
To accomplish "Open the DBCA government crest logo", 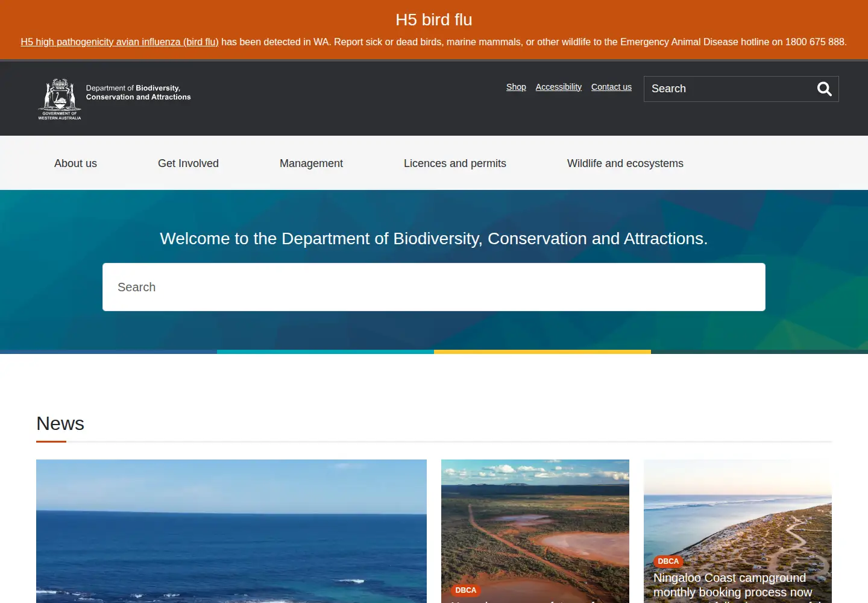I will pyautogui.click(x=60, y=99).
